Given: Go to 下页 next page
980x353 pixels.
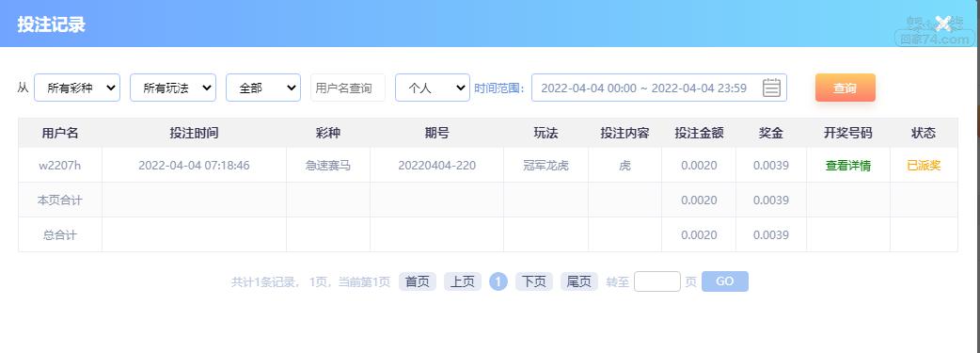Looking at the screenshot, I should point(534,281).
